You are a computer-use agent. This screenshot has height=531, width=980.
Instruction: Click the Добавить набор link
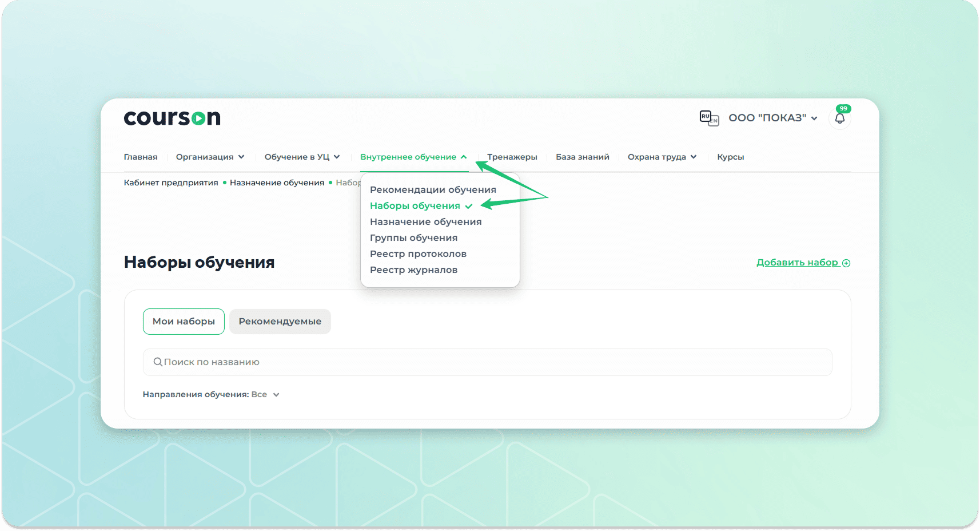point(797,263)
